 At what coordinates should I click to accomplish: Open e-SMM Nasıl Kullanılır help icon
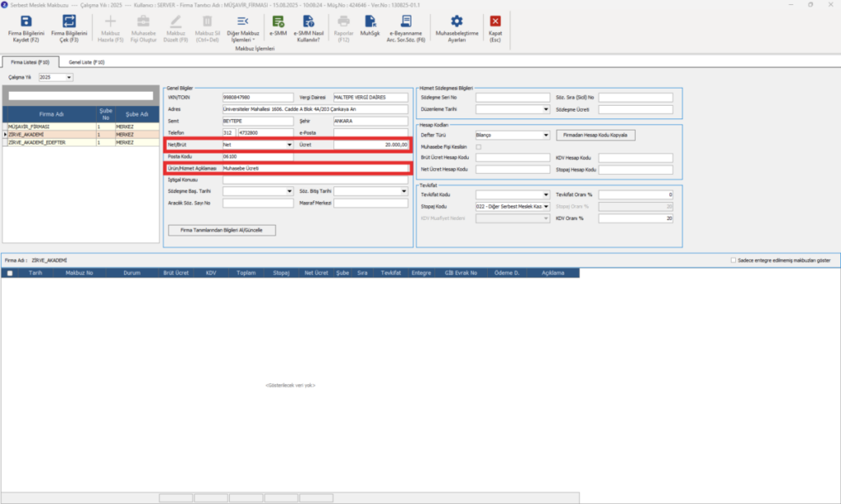tap(309, 21)
